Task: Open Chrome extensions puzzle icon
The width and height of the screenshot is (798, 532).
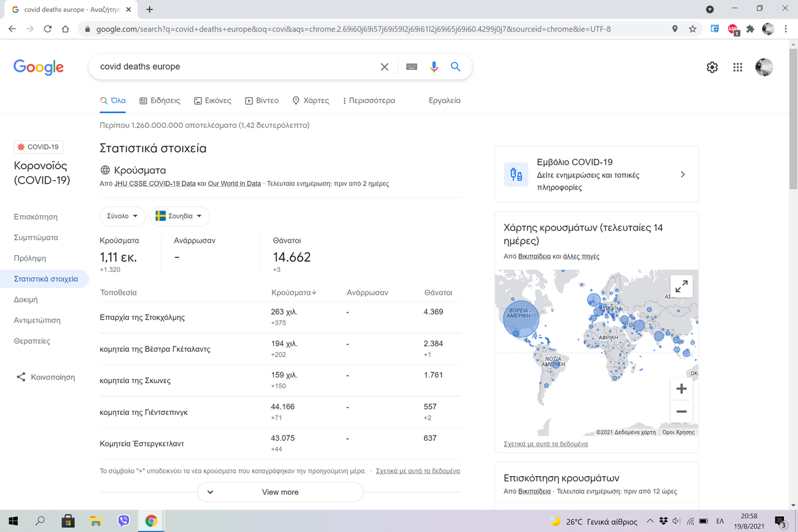Action: point(751,29)
